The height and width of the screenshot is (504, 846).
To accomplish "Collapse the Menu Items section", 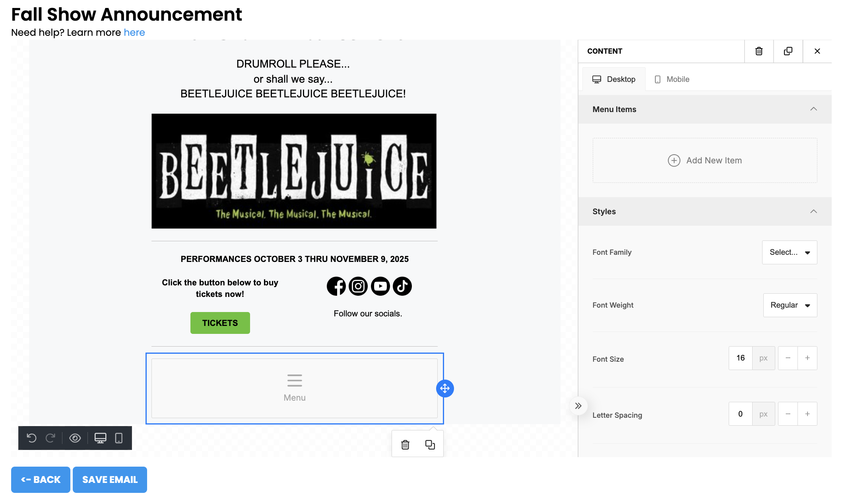I will (x=813, y=109).
